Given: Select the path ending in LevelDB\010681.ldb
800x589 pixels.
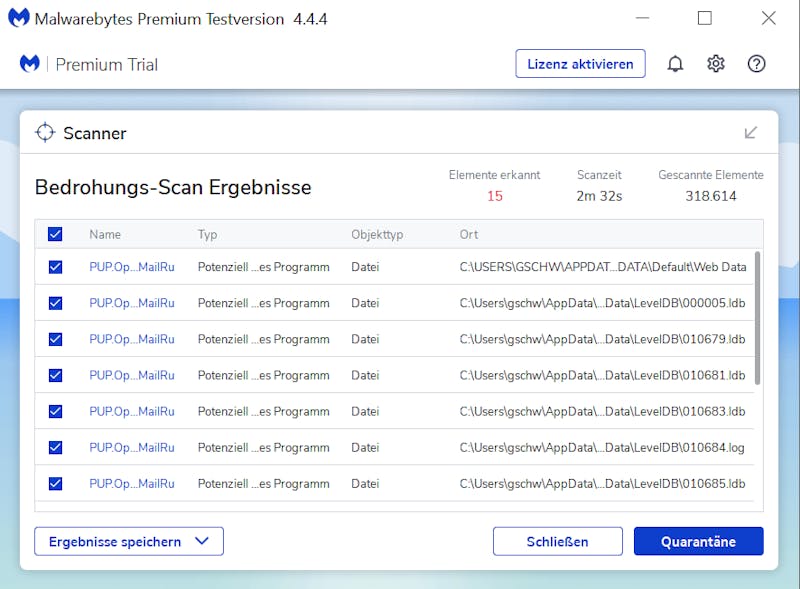Looking at the screenshot, I should (603, 376).
